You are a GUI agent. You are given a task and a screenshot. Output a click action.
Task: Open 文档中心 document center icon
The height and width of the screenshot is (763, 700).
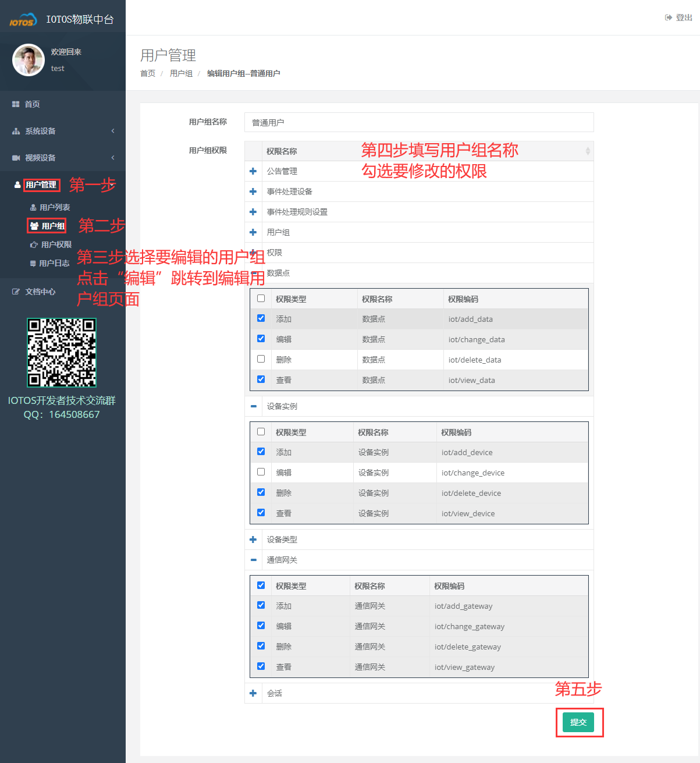tap(16, 292)
